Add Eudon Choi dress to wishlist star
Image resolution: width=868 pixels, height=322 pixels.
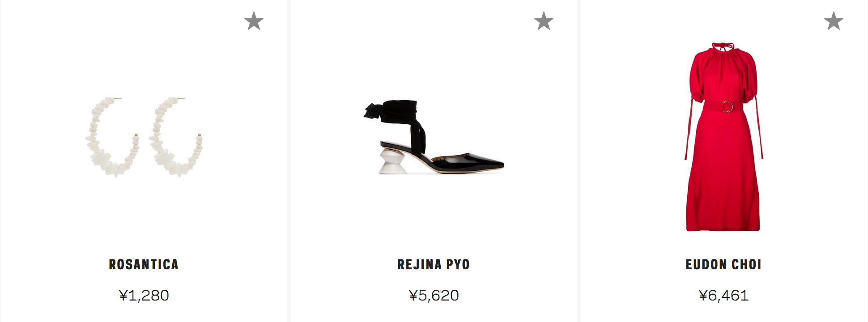tap(834, 21)
